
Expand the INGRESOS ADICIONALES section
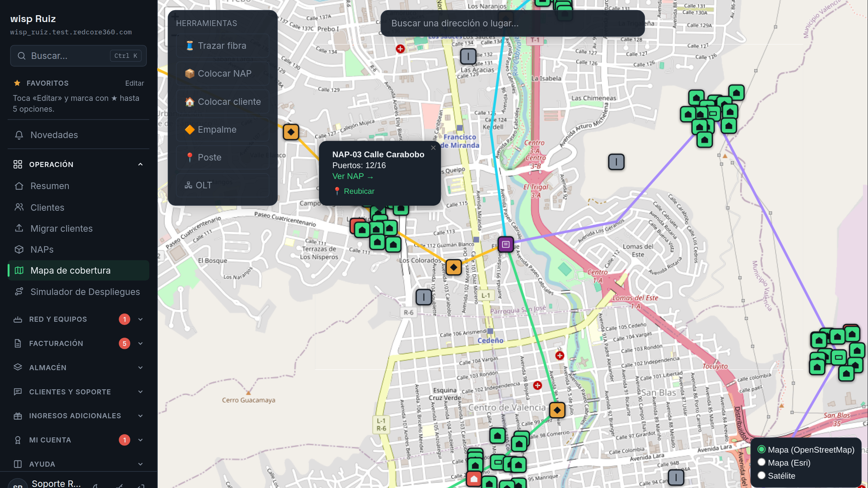coord(78,416)
